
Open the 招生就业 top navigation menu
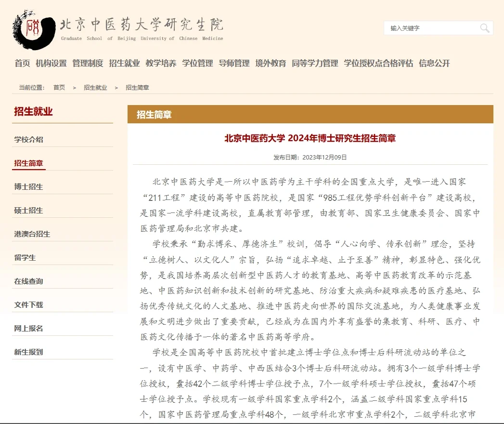(124, 64)
